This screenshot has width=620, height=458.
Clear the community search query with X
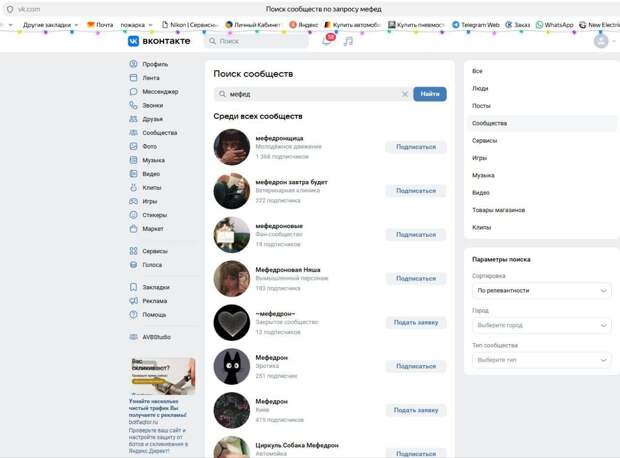click(x=405, y=94)
